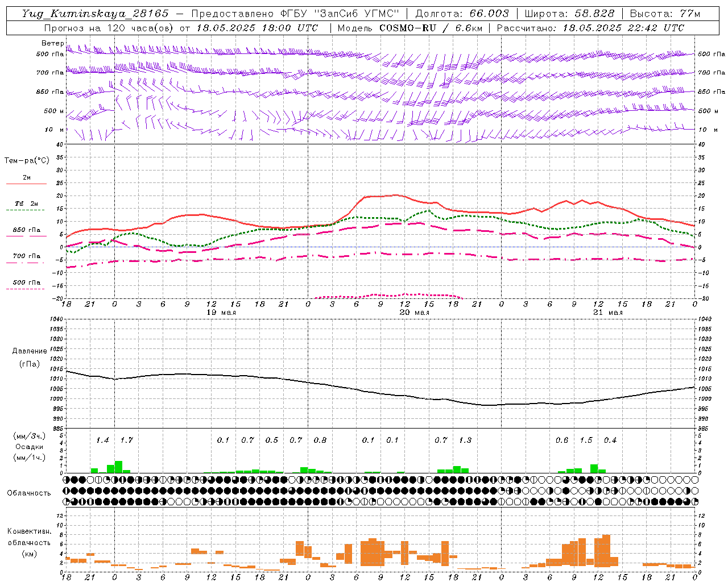This screenshot has height=582, width=728.
Task: Click the 1.4 precipitation total value
Action: coord(102,440)
